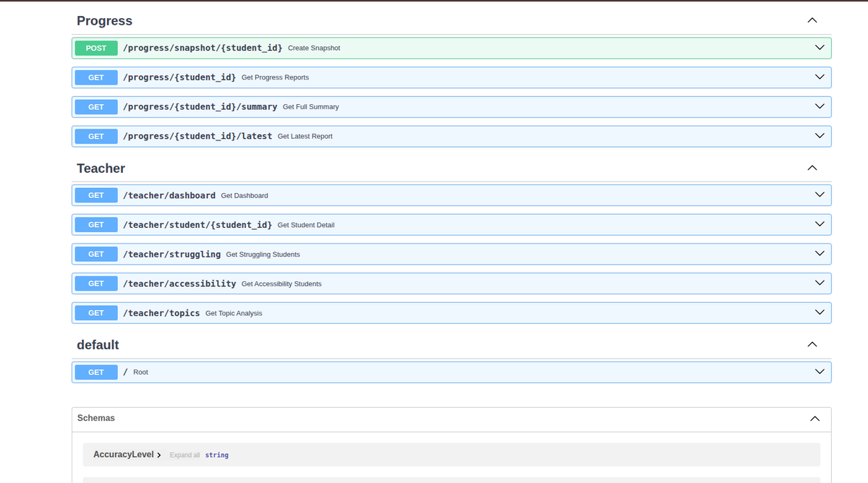Click Create Snapshot description text

coord(314,48)
